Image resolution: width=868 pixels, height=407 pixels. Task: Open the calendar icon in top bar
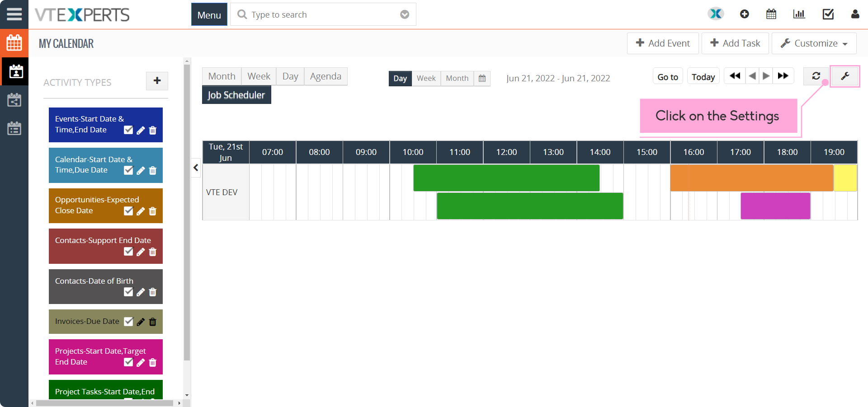click(x=771, y=14)
